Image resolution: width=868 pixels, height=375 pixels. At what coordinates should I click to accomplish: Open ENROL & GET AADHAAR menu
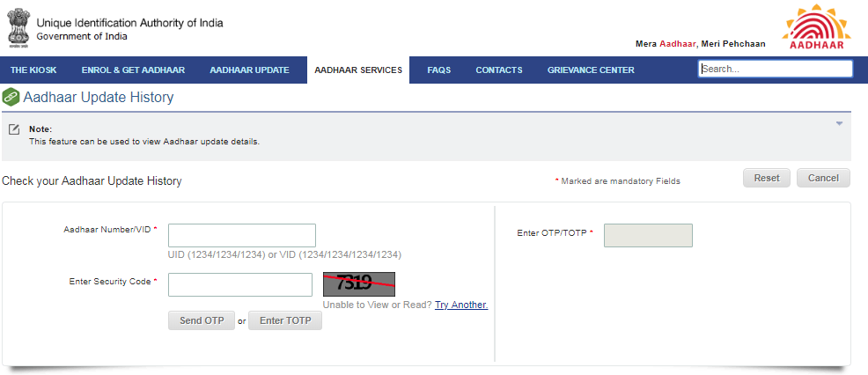[133, 70]
